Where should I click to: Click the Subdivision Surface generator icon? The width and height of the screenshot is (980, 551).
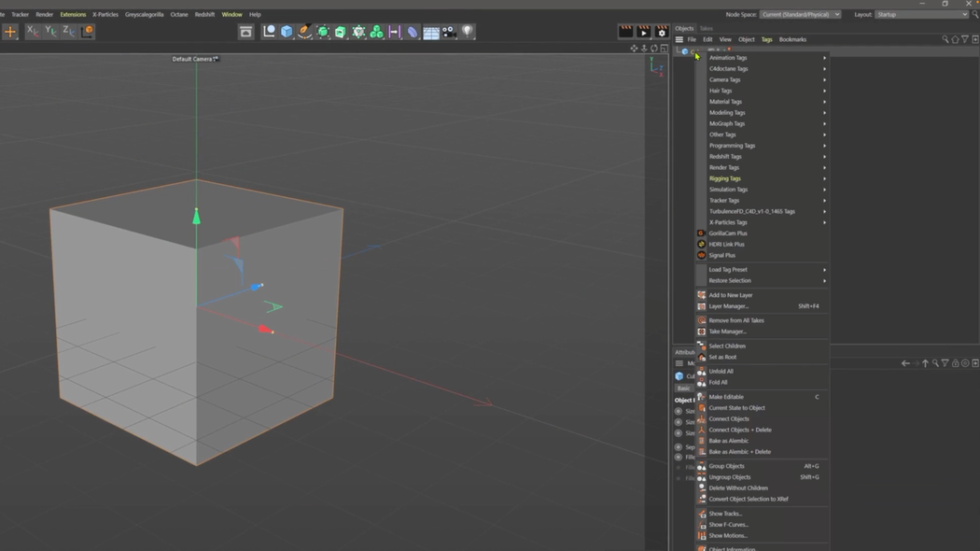pyautogui.click(x=324, y=32)
